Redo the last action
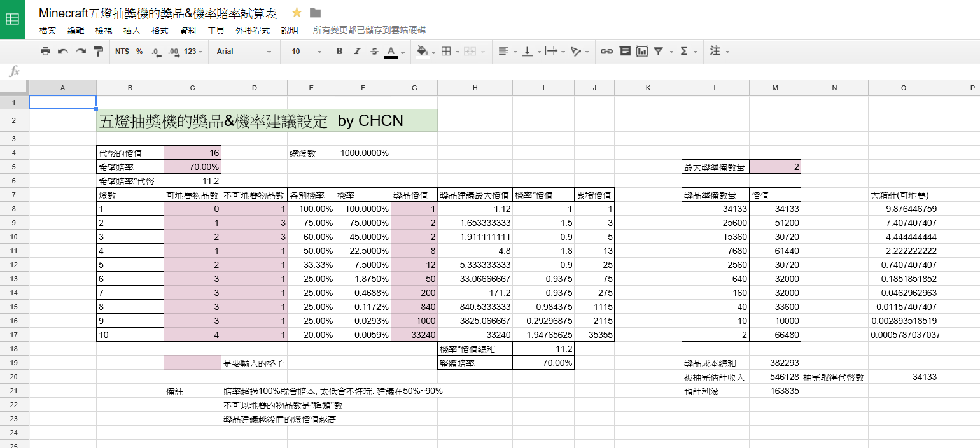Image resolution: width=980 pixels, height=448 pixels. (x=80, y=52)
